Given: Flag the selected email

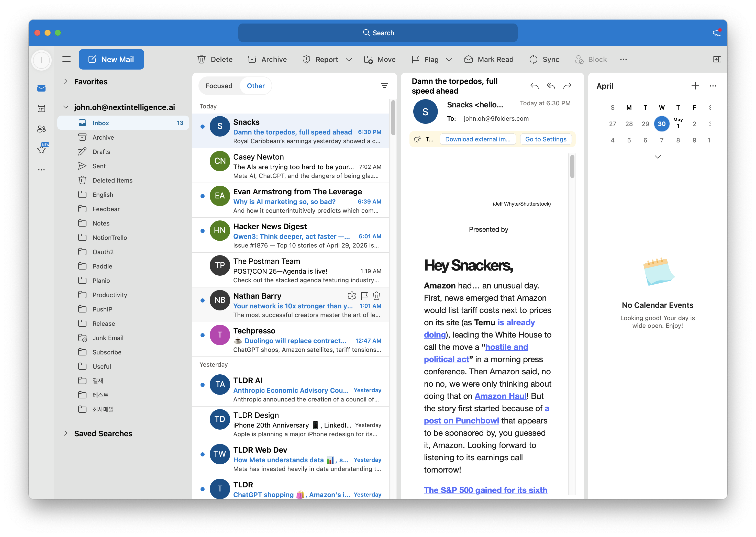Looking at the screenshot, I should click(x=425, y=59).
